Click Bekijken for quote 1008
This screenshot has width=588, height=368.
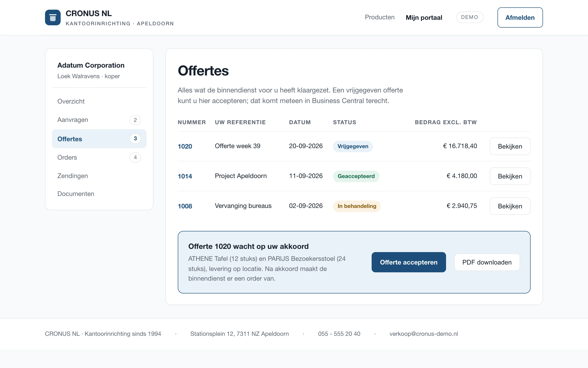tap(510, 206)
